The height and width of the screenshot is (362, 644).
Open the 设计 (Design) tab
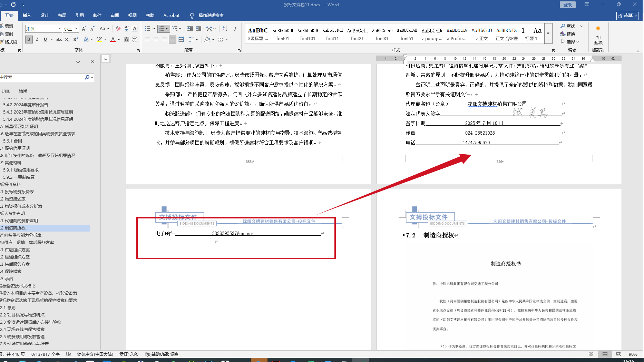point(44,15)
